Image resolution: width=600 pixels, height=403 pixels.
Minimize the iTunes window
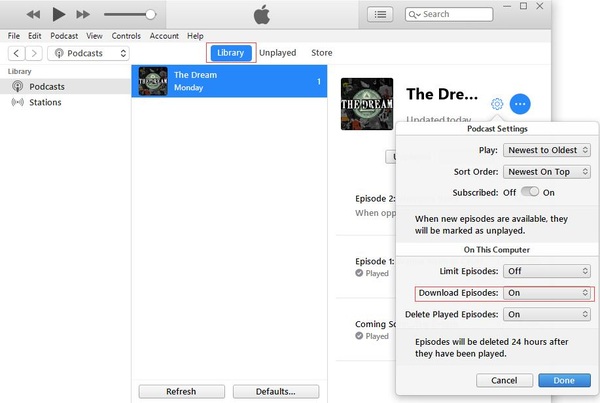[x=507, y=6]
